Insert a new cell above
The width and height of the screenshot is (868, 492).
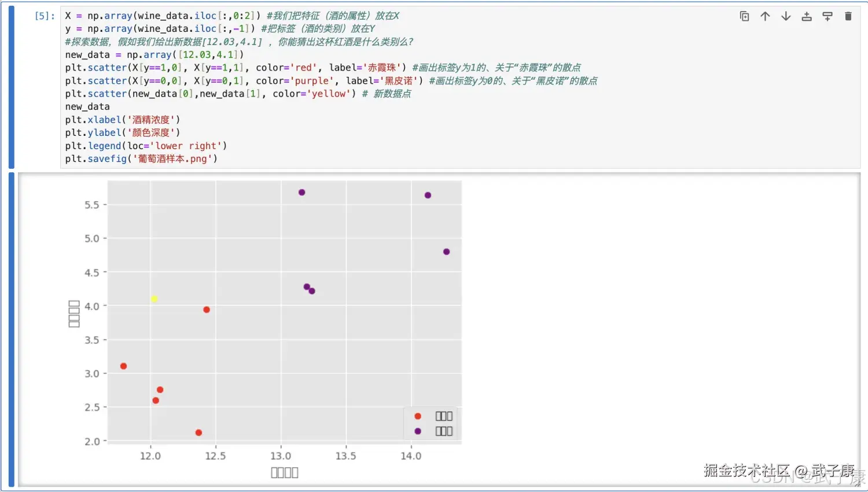point(807,16)
